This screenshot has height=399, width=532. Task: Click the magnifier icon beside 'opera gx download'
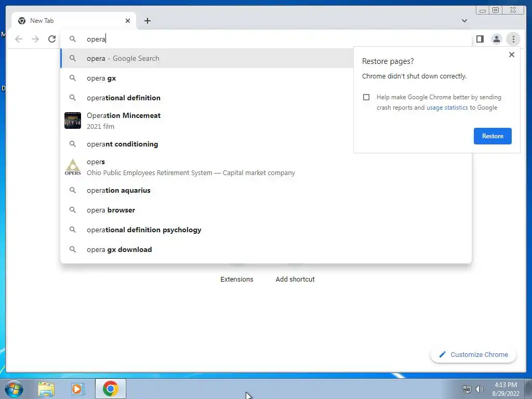pos(73,249)
